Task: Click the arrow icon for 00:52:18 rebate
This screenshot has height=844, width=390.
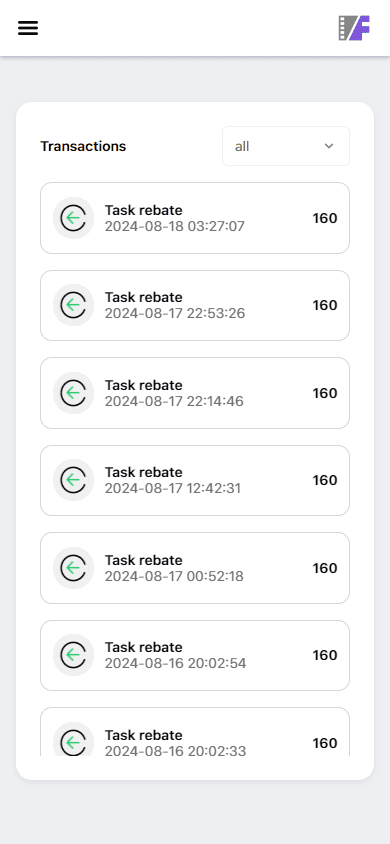Action: coord(74,568)
